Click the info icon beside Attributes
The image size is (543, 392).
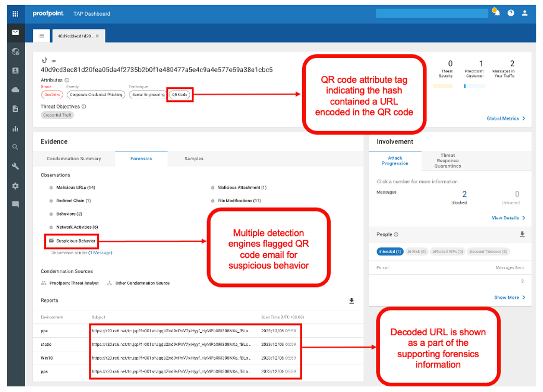click(x=67, y=80)
